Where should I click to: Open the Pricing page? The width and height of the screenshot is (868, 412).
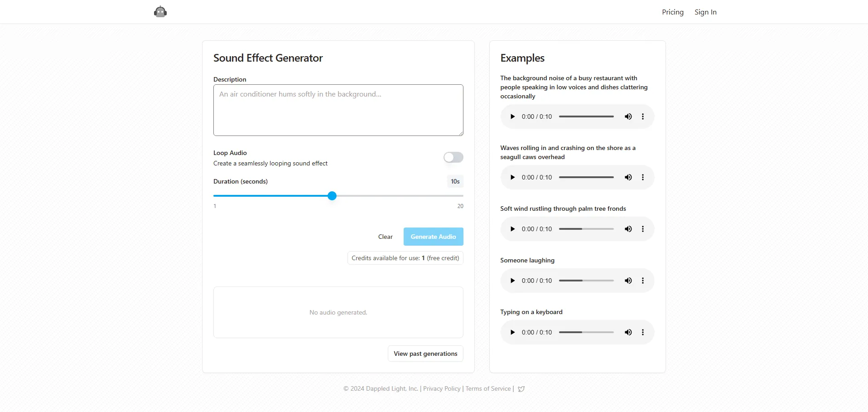672,12
